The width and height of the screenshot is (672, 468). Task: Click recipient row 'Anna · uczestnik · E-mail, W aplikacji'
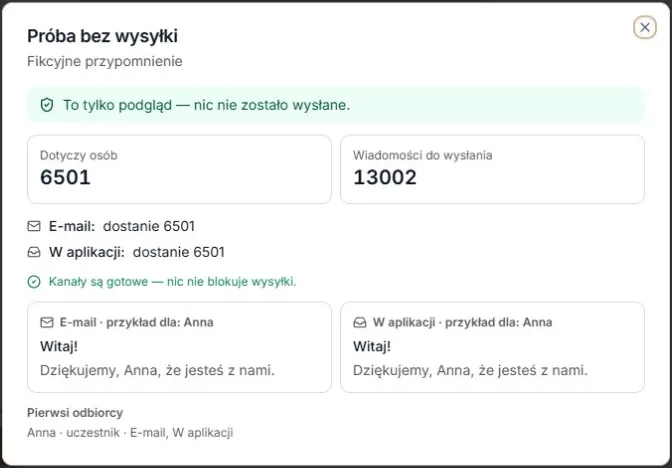130,432
